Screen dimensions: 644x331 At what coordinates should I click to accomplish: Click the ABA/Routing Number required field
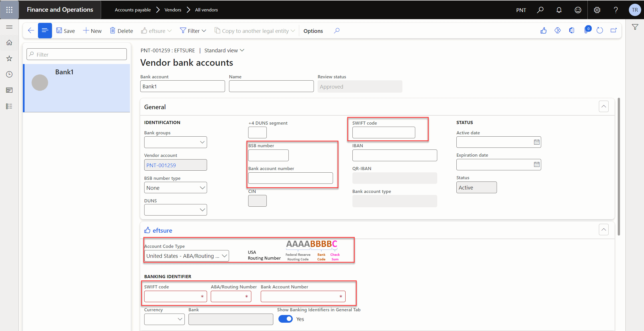231,296
